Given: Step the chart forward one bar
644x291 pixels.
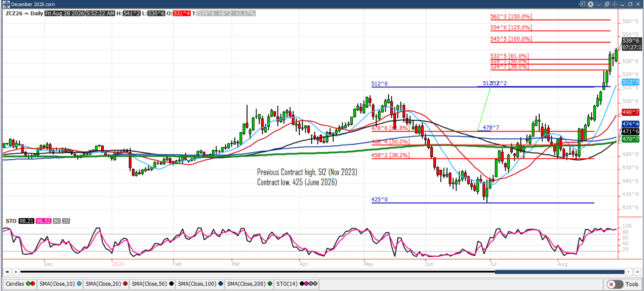Looking at the screenshot, I should pyautogui.click(x=629, y=272).
